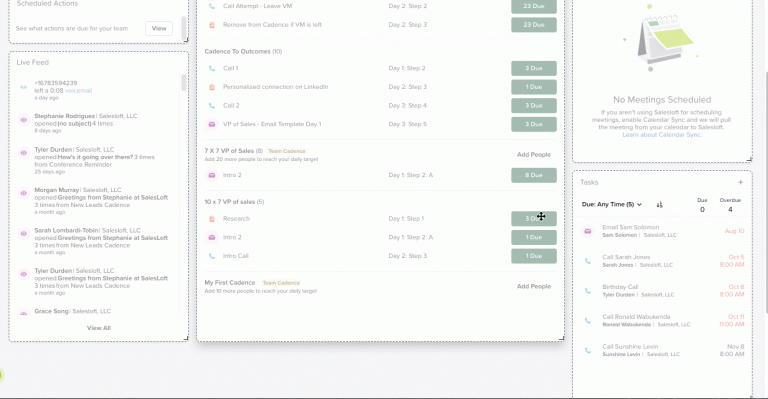Open Learn about Calendar Sync link
This screenshot has height=399, width=768.
click(662, 135)
